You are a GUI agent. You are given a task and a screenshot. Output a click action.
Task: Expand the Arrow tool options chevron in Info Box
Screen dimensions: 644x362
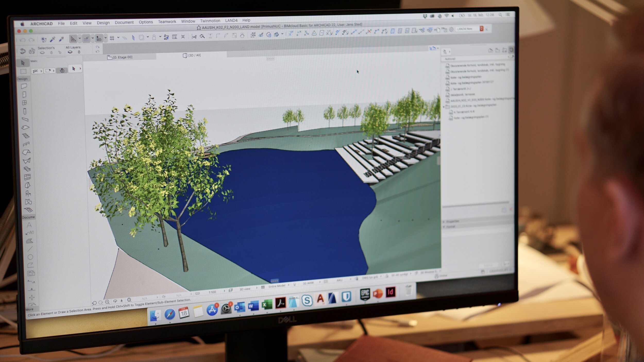(x=80, y=68)
